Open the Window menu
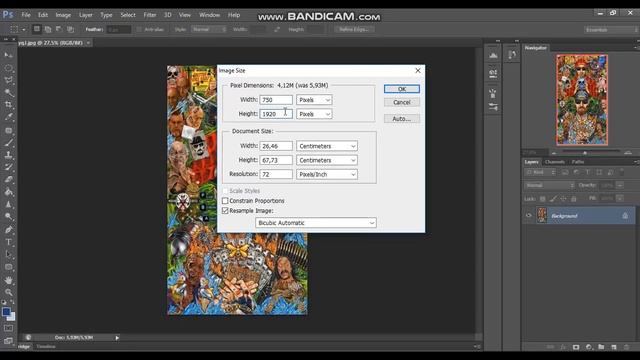The image size is (640, 360). pos(209,15)
